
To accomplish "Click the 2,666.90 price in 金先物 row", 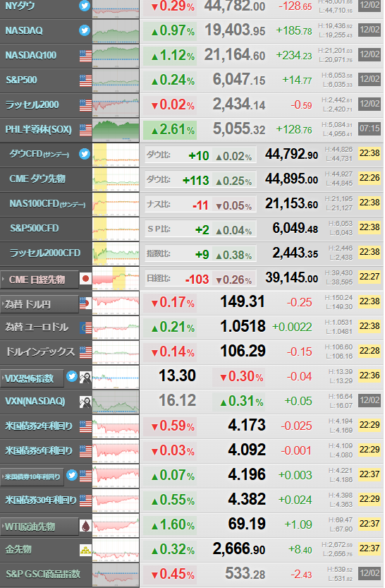I will (x=239, y=549).
